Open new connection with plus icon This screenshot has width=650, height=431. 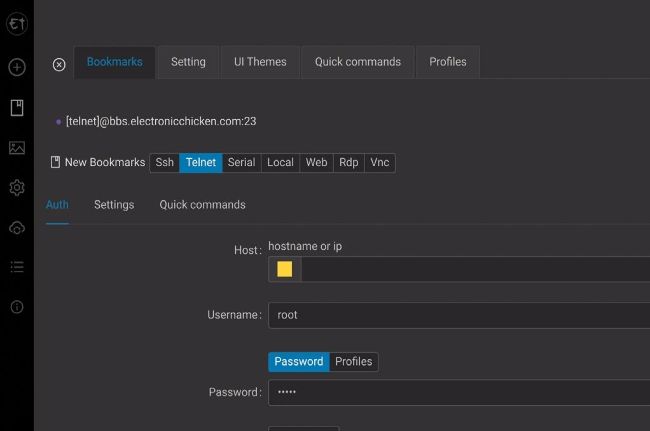tap(17, 67)
